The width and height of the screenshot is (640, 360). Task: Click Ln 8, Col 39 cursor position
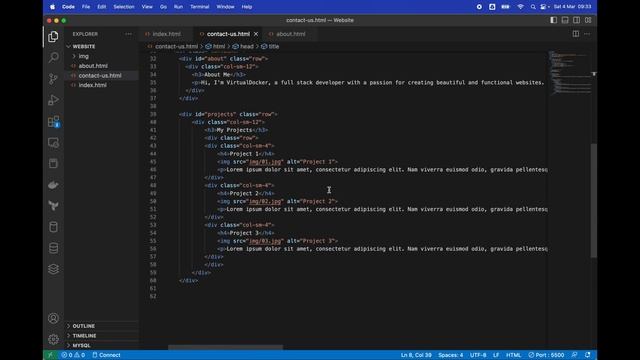pyautogui.click(x=416, y=355)
